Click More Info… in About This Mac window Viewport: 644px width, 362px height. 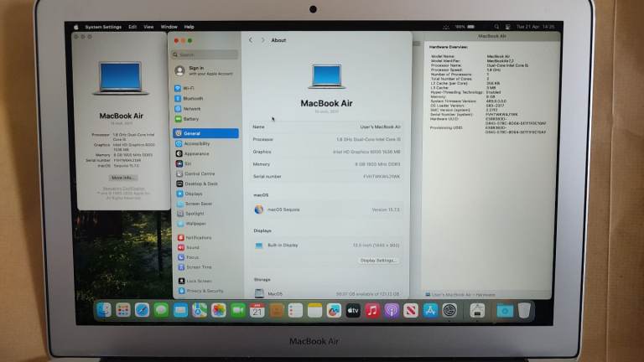click(x=122, y=178)
